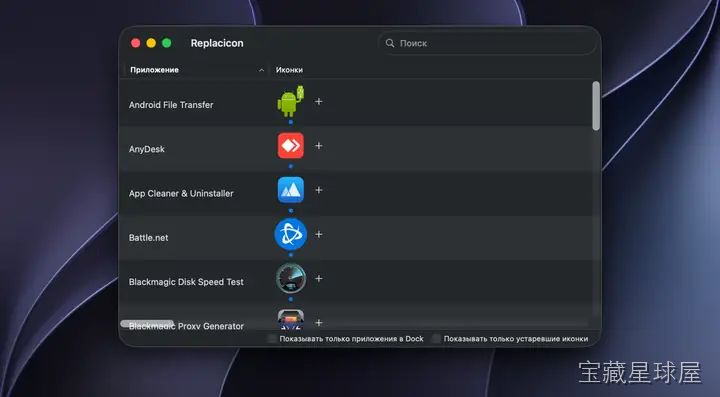Maximize window with the green button
The image size is (720, 397).
point(167,43)
